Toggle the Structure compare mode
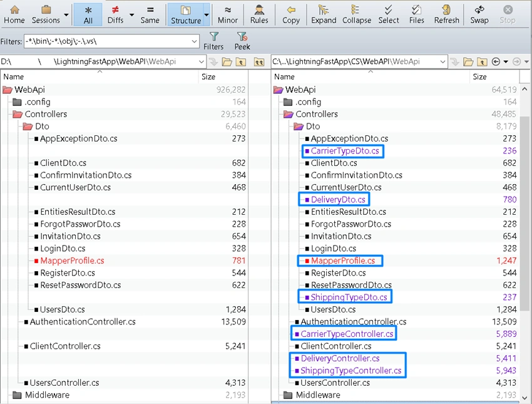Screen dimensions: 532x404 (x=186, y=14)
